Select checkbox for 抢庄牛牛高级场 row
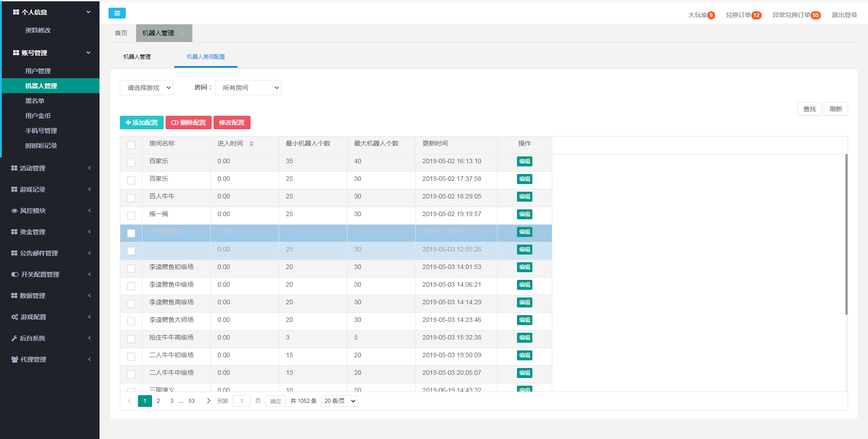Screen dimensions: 868x439 point(131,339)
